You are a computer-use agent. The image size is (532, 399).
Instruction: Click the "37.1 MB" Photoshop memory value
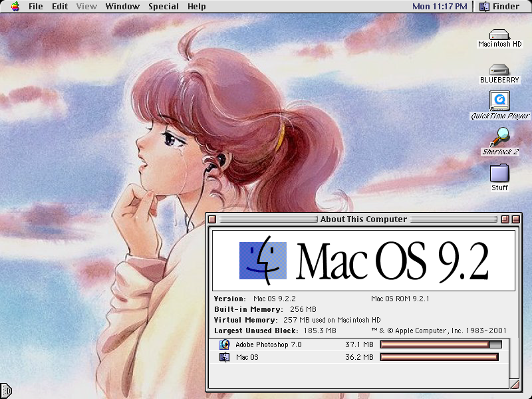(x=359, y=344)
